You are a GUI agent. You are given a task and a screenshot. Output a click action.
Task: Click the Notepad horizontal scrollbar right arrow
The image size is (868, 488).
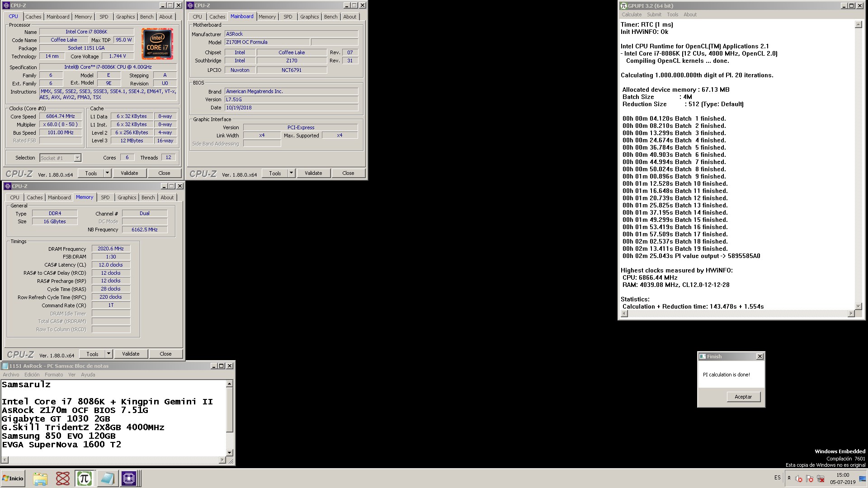click(x=222, y=460)
